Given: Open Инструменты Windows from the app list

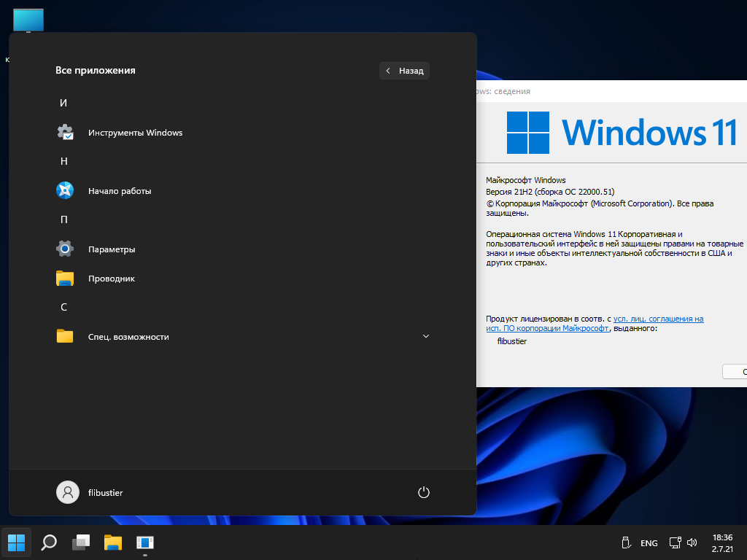Looking at the screenshot, I should (x=135, y=133).
